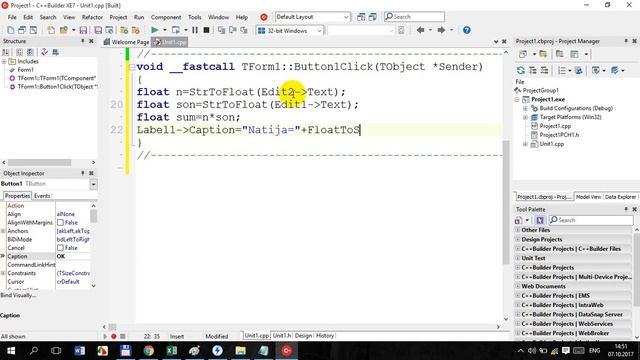Pin the Project Manager panel
The image size is (640, 360).
tap(626, 41)
